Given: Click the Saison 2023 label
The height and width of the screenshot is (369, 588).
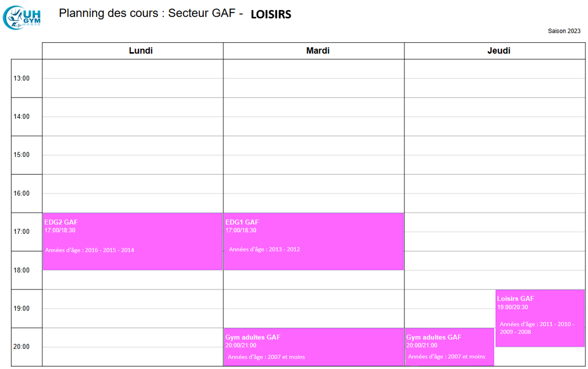Looking at the screenshot, I should pos(564,31).
